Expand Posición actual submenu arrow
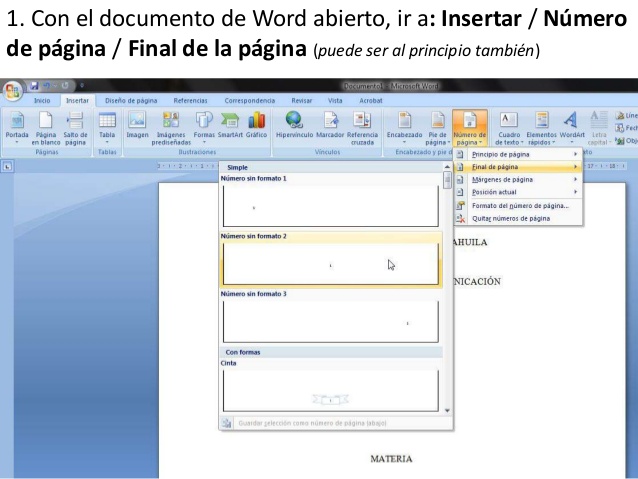 pyautogui.click(x=575, y=192)
